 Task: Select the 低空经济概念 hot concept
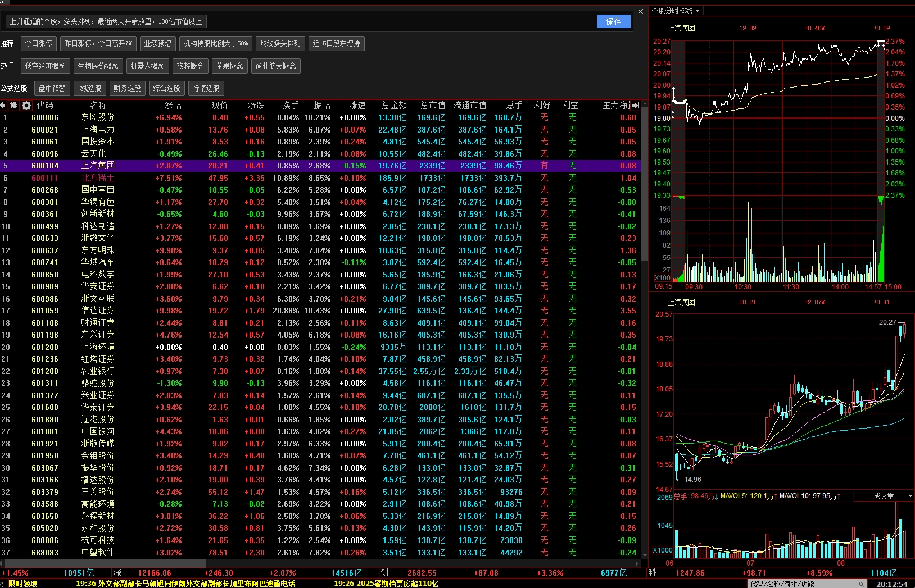46,66
